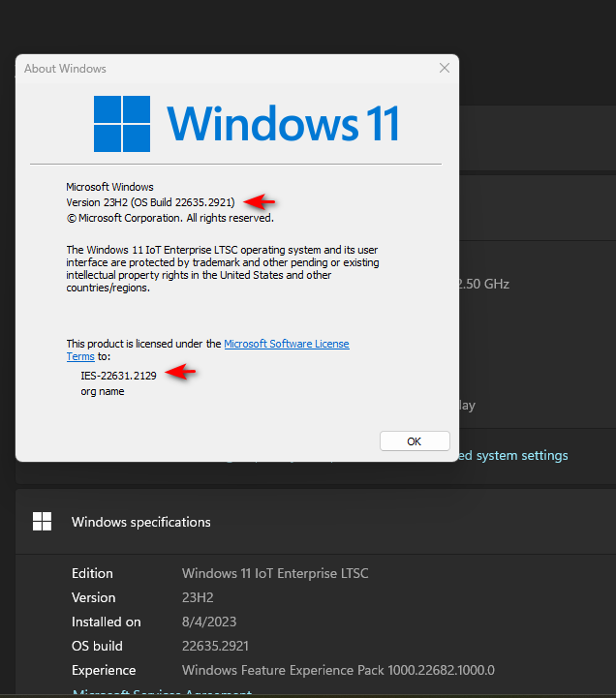616x698 pixels.
Task: Click the Windows specifications heading in Settings
Action: coord(141,522)
